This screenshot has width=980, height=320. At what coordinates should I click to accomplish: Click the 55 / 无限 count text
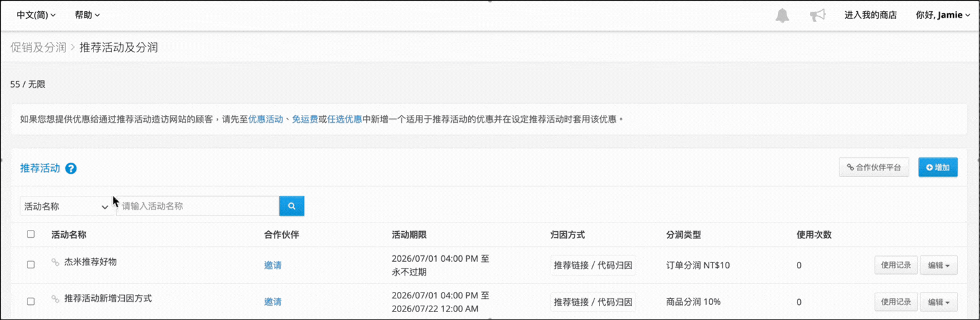coord(28,84)
